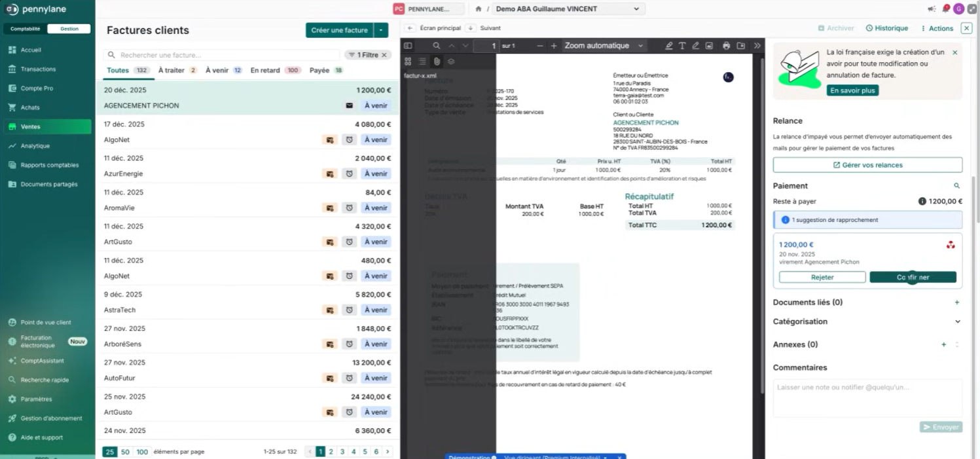Open the arrow next to Créer une facture
This screenshot has height=459, width=980.
click(x=381, y=30)
